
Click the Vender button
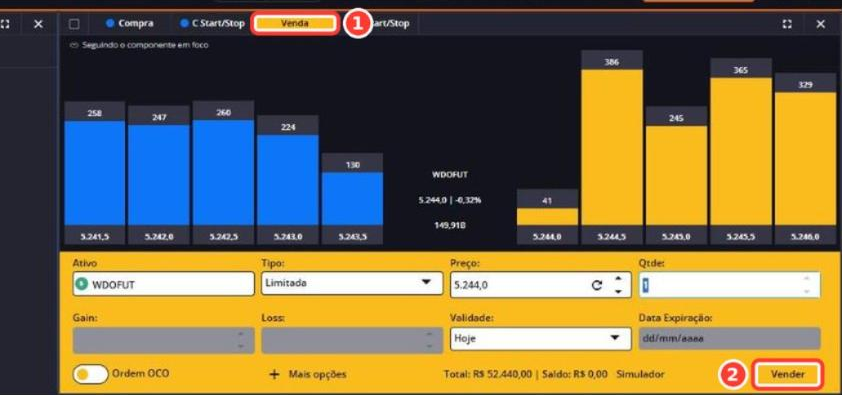(x=788, y=374)
